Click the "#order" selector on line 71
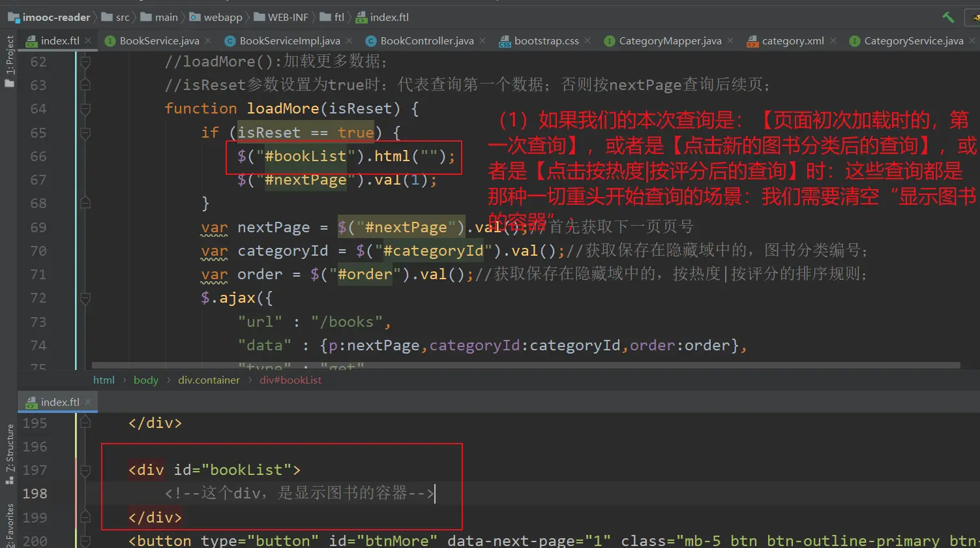Screen dimensions: 980x548 tap(365, 274)
